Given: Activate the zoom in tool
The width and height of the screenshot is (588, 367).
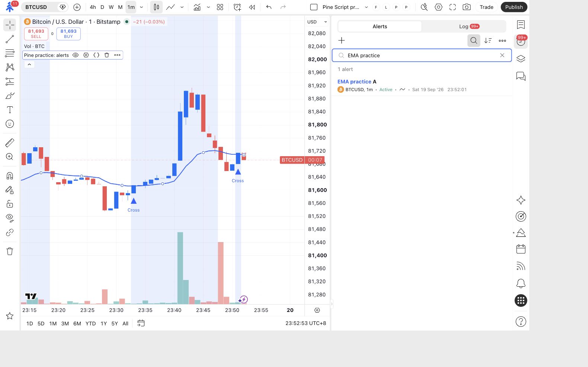Looking at the screenshot, I should point(10,157).
